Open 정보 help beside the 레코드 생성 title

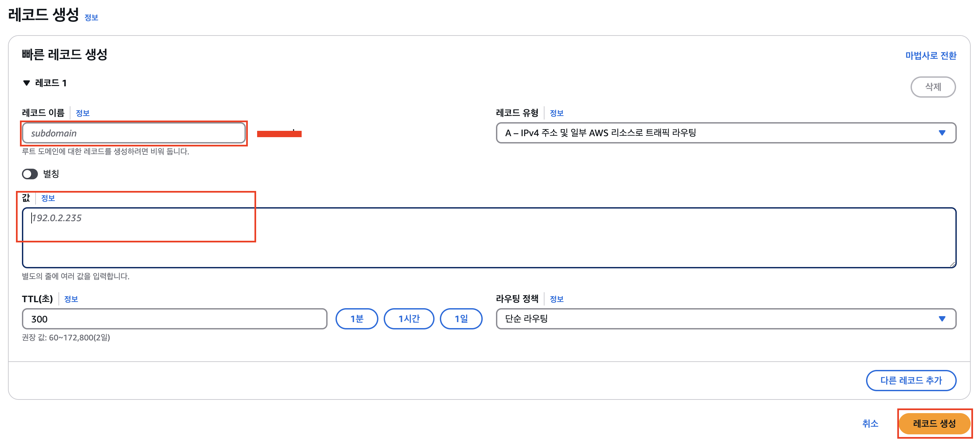pos(91,17)
